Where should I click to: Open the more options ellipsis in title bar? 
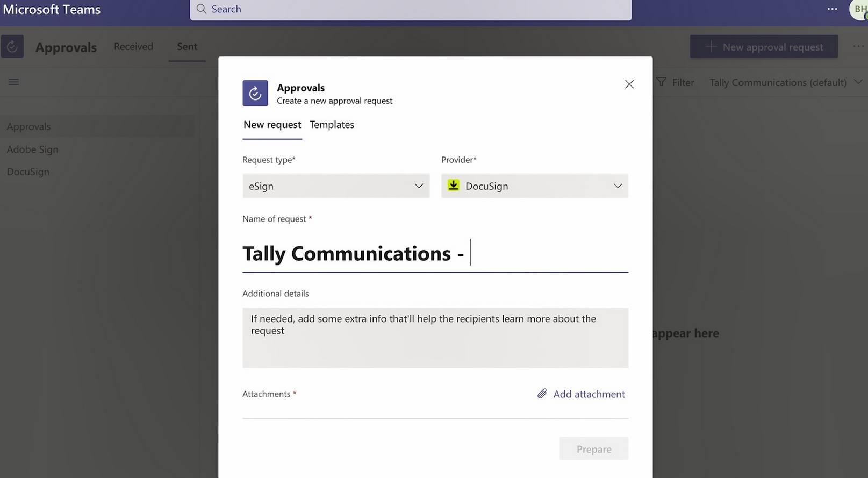[x=832, y=9]
